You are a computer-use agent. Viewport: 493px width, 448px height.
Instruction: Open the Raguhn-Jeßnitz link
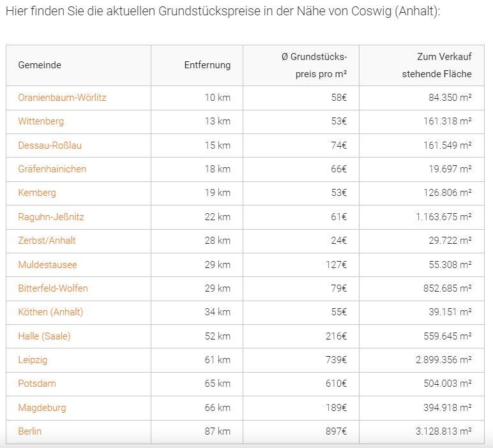51,217
